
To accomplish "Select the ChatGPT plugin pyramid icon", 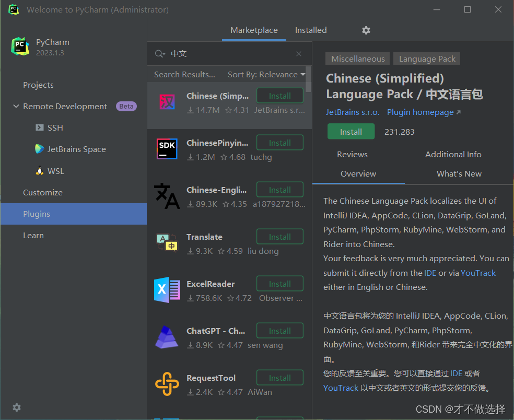I will 167,337.
